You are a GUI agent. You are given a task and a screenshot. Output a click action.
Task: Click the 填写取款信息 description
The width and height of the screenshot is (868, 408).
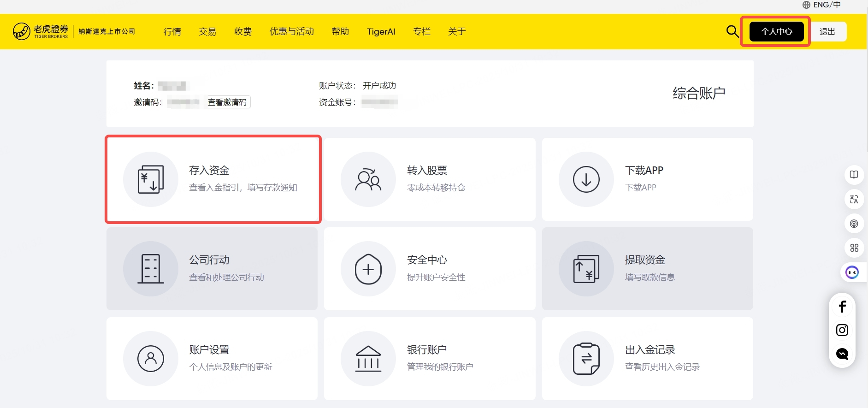pos(650,277)
